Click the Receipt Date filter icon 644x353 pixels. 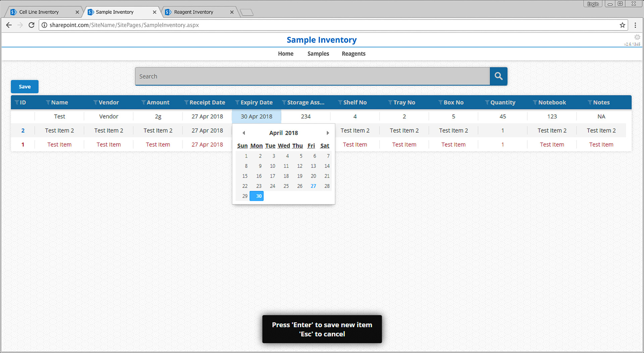(186, 102)
